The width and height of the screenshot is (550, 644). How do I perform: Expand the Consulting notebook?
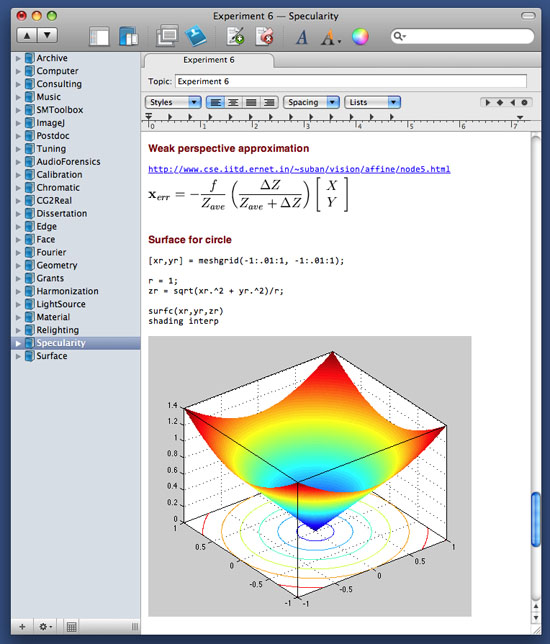(18, 84)
